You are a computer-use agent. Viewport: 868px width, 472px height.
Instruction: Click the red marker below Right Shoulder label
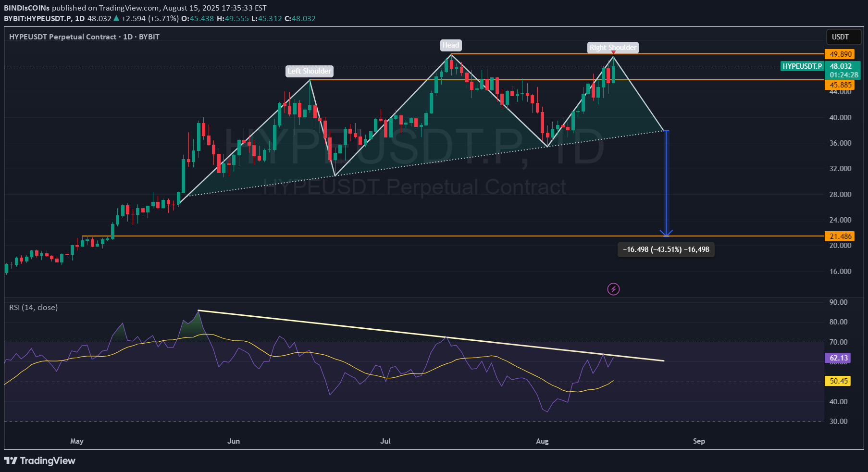pyautogui.click(x=613, y=52)
